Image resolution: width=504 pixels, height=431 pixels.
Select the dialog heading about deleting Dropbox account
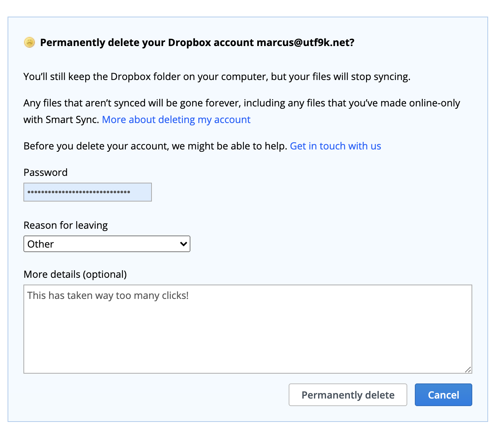click(197, 42)
